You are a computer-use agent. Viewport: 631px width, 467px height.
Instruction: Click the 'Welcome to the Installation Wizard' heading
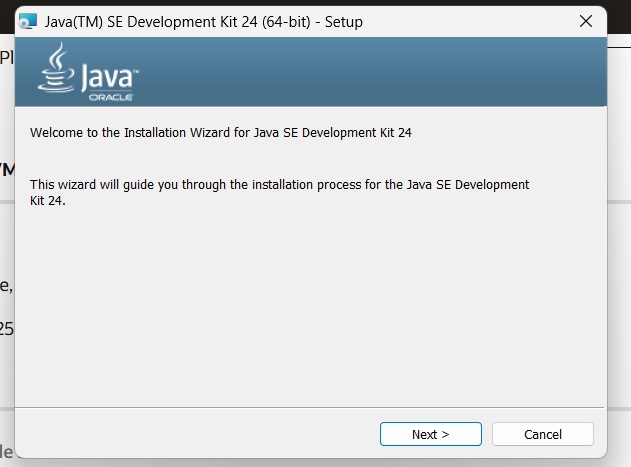point(221,132)
